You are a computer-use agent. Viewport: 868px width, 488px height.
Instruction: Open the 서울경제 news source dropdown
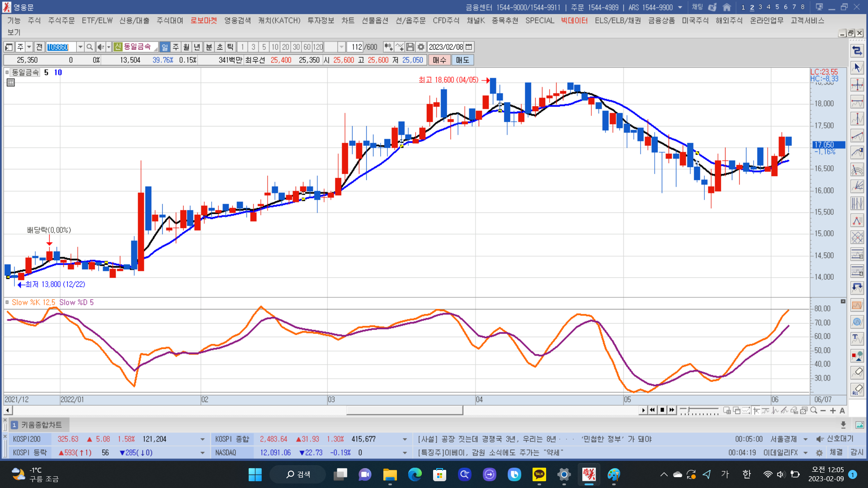point(805,439)
